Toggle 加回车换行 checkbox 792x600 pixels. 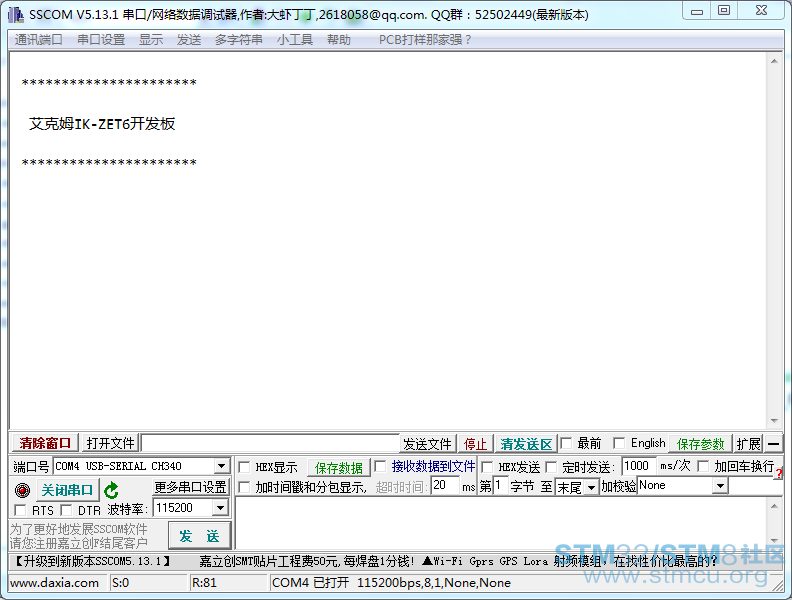(703, 466)
